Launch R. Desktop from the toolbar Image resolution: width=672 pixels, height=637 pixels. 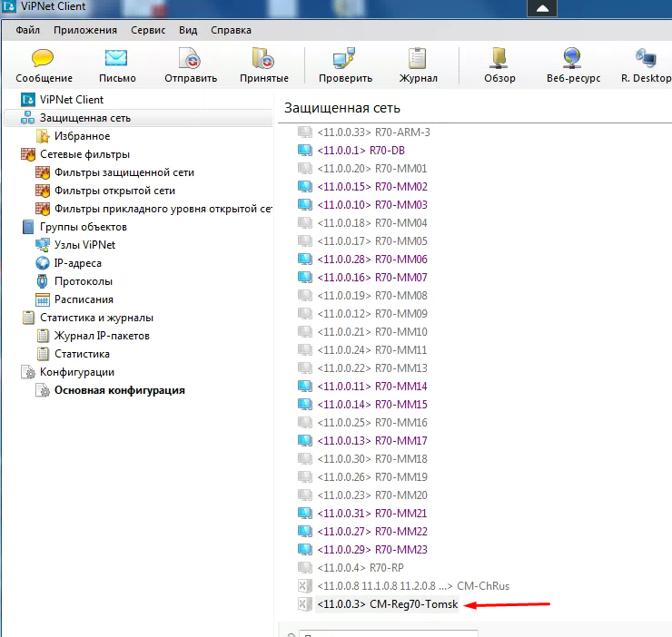(x=646, y=60)
